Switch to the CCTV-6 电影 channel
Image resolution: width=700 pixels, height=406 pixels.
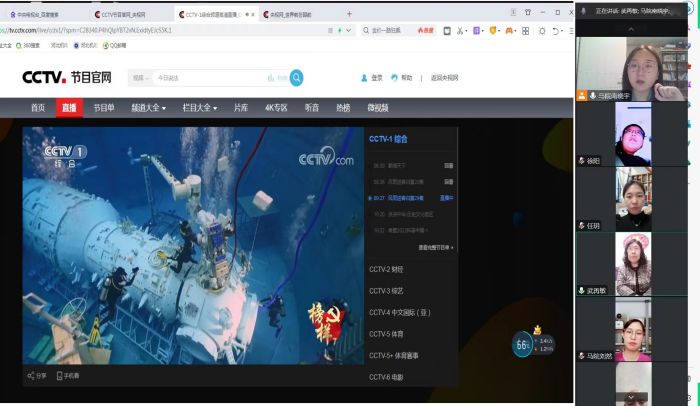[x=386, y=377]
